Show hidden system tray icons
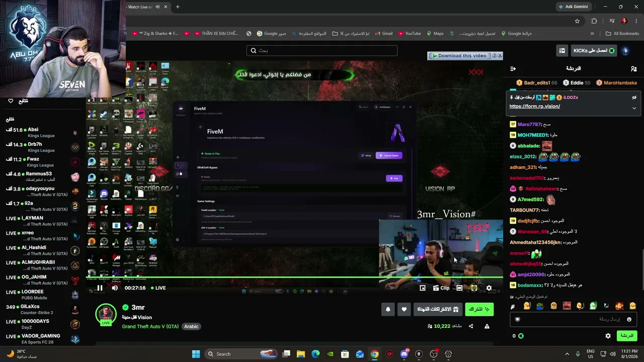This screenshot has height=362, width=644. 567,354
